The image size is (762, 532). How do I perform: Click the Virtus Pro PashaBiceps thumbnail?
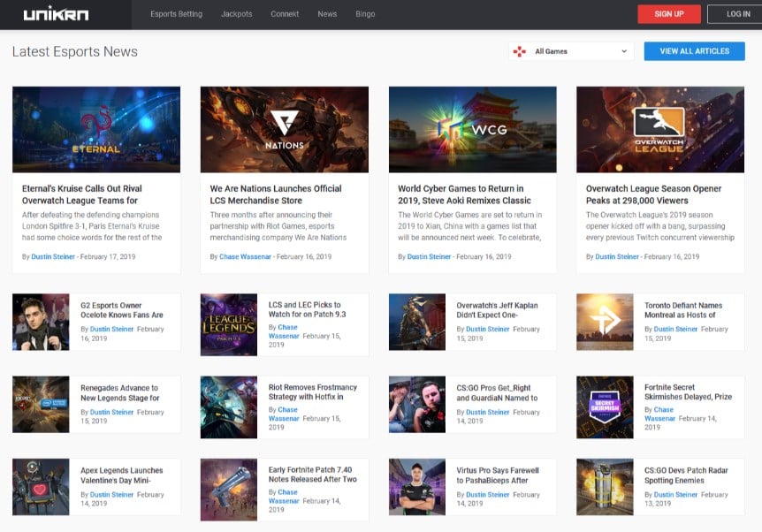(417, 487)
